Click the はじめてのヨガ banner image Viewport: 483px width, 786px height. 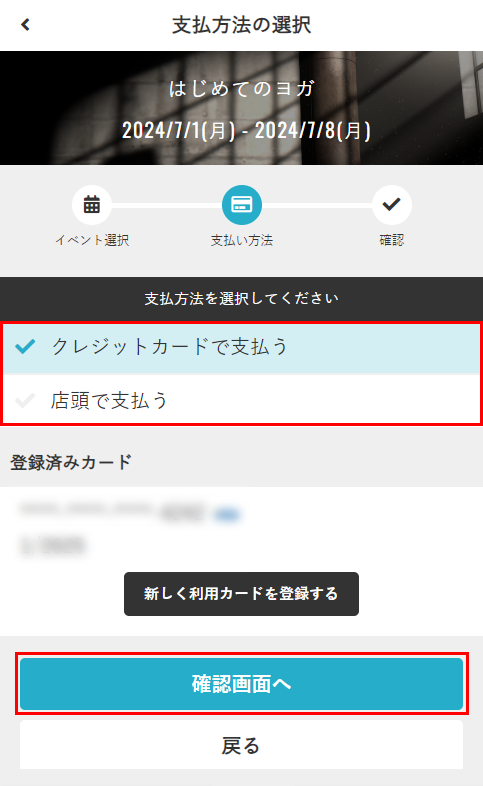tap(242, 108)
